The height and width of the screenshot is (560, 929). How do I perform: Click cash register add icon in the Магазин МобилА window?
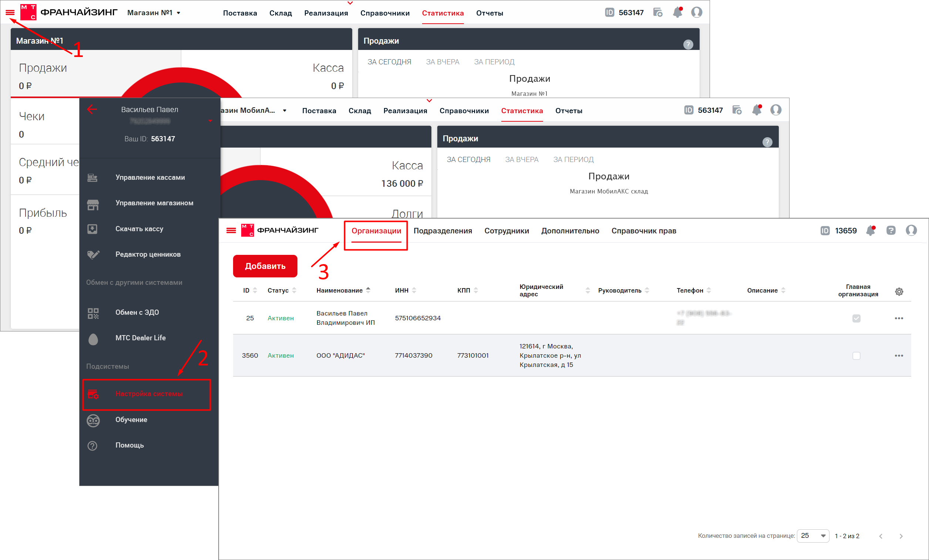(x=737, y=110)
